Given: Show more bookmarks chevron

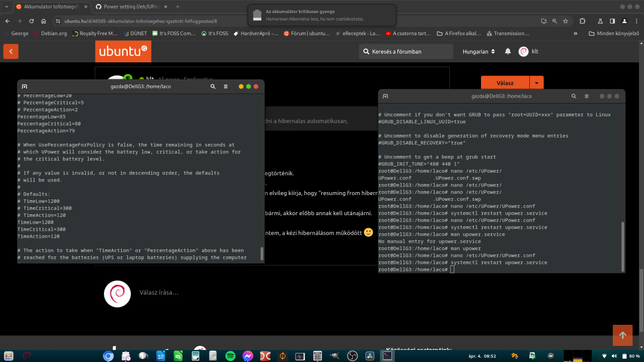Looking at the screenshot, I should 576,34.
